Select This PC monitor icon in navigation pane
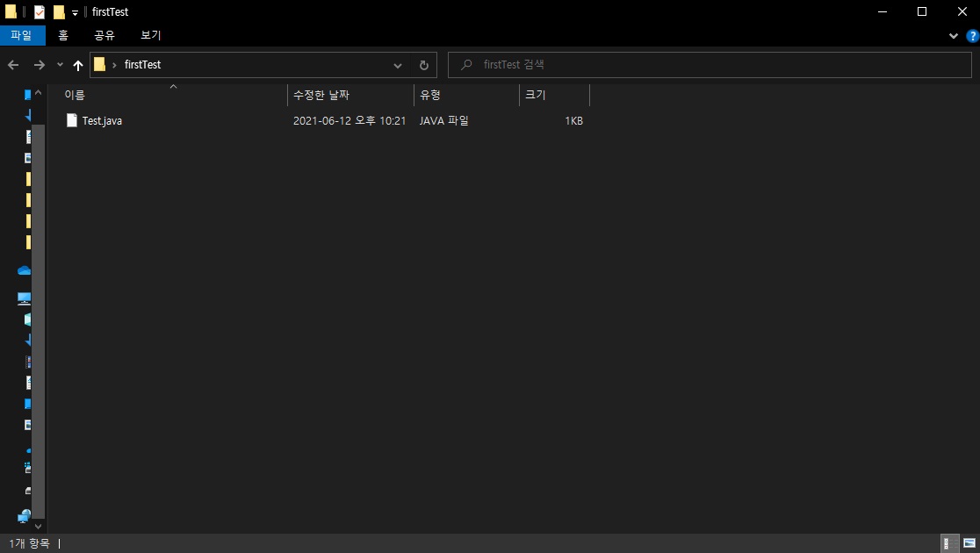The image size is (980, 553). (24, 298)
